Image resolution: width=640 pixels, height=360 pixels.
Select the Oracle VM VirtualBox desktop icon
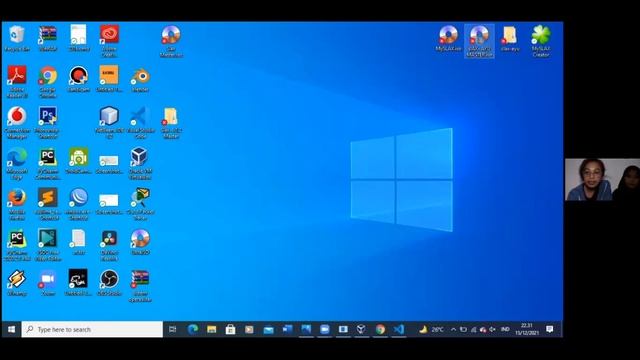pyautogui.click(x=140, y=163)
